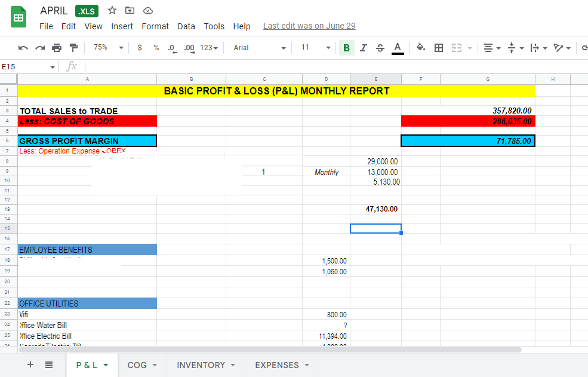Select the EMPLOYEE BENEFITS cell

(x=87, y=250)
